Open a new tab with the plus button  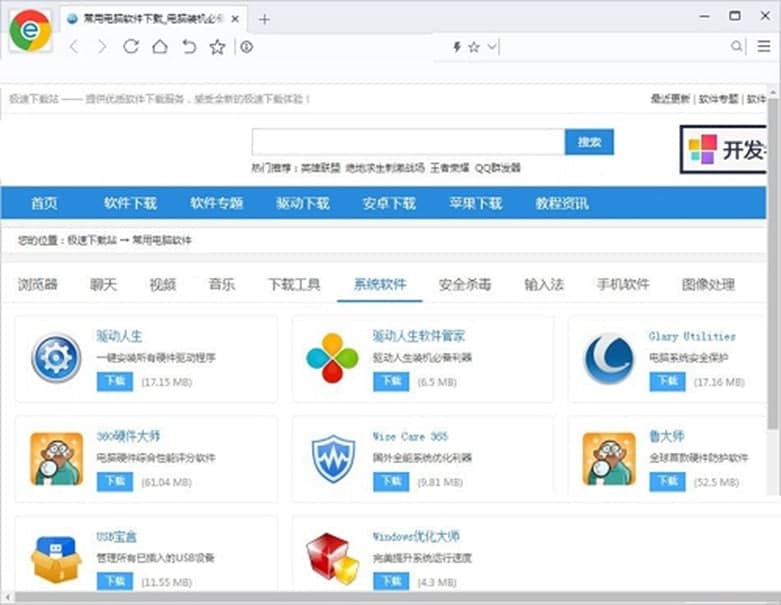(x=264, y=19)
